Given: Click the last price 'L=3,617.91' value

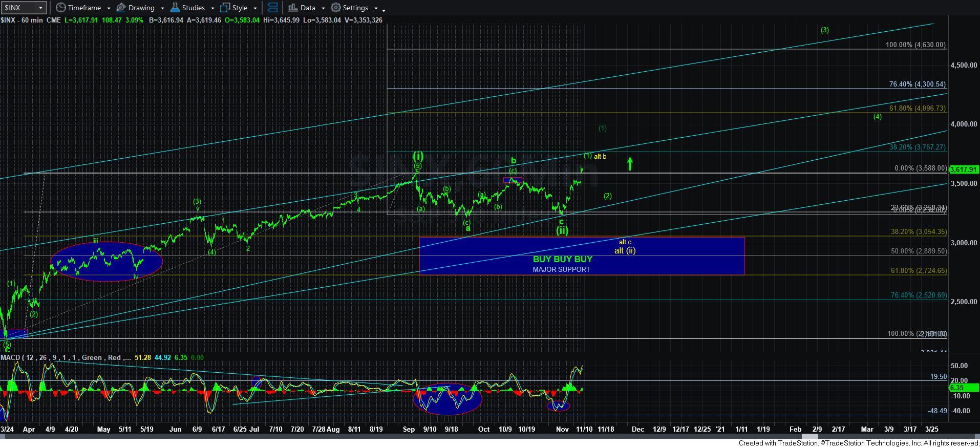Looking at the screenshot, I should (x=80, y=20).
